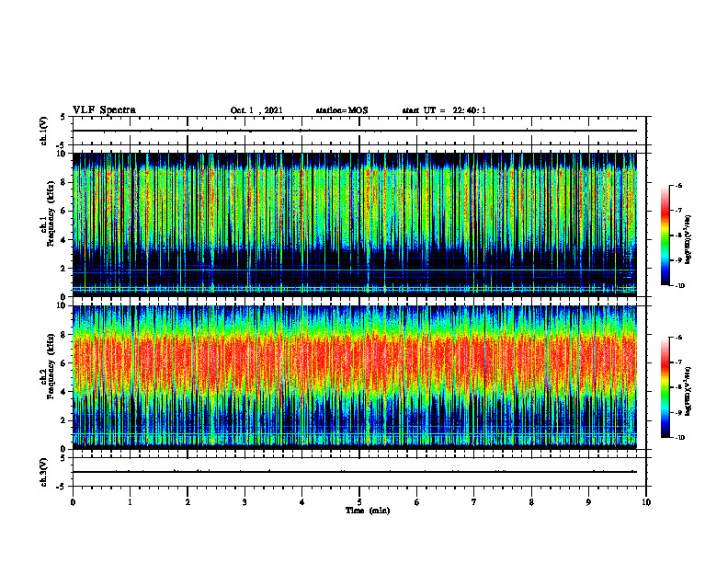Click the ch.1 spectrogram panel
Image resolution: width=728 pixels, height=563 pixels.
click(354, 224)
